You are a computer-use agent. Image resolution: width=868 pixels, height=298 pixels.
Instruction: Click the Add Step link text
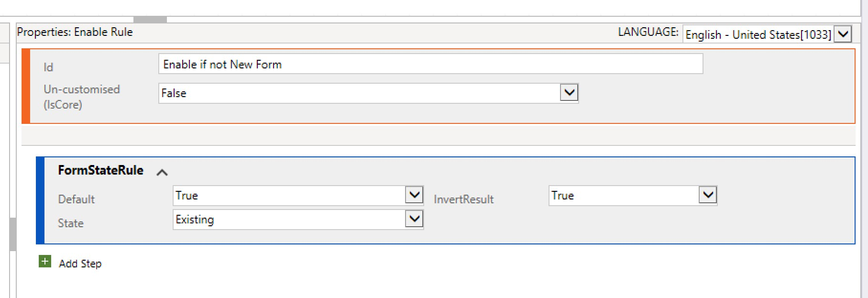click(x=80, y=264)
